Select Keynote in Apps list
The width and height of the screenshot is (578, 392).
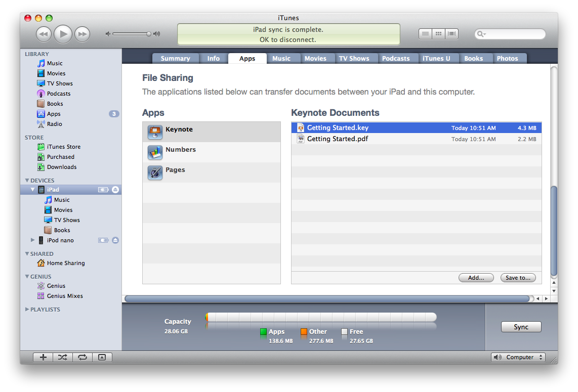pos(212,132)
